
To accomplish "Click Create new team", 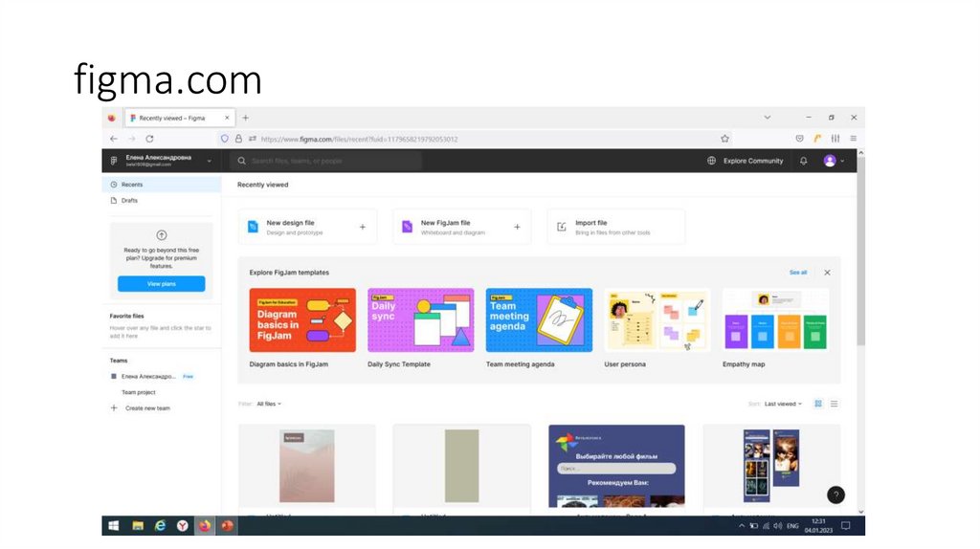I will pos(141,407).
